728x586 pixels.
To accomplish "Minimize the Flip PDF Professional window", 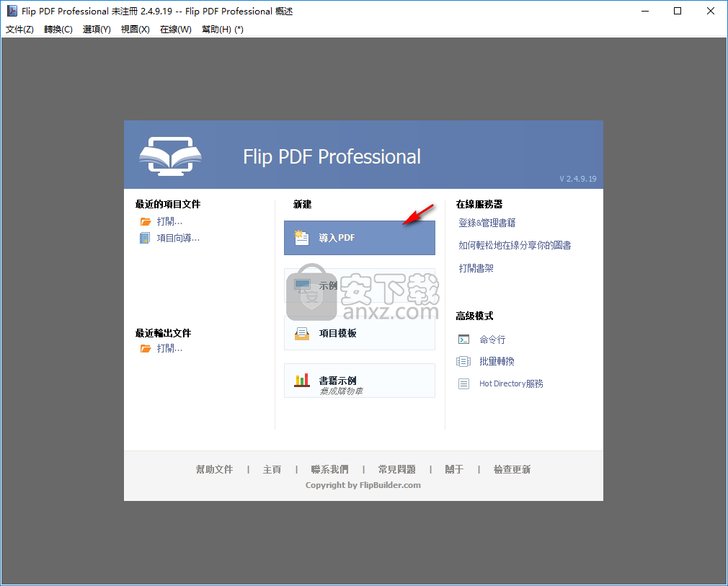I will pyautogui.click(x=645, y=11).
